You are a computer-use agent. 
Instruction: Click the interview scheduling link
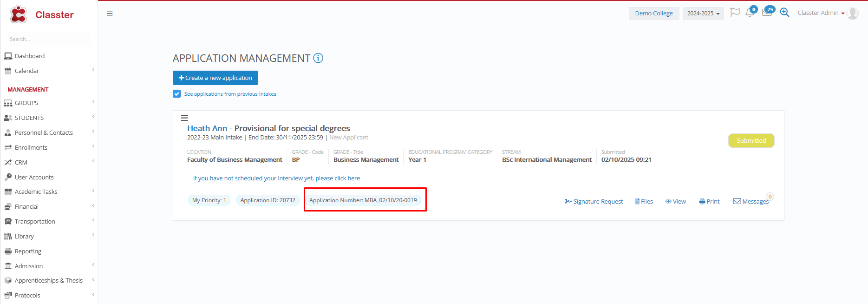pos(276,178)
